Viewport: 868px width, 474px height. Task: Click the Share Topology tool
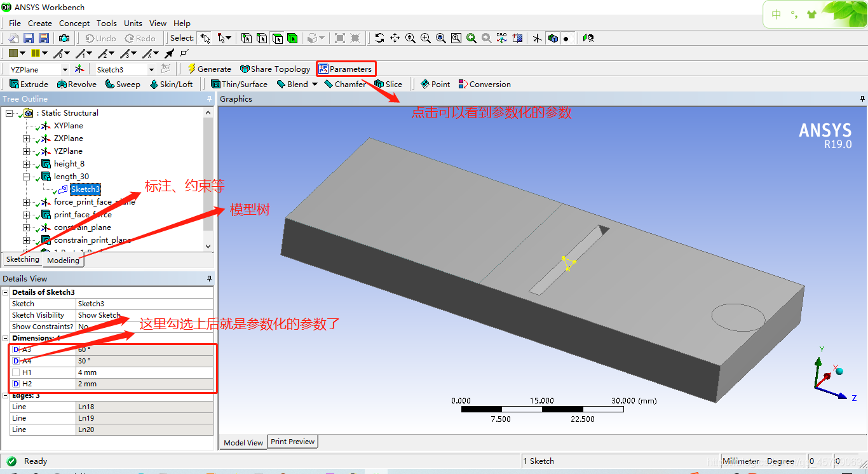point(275,69)
